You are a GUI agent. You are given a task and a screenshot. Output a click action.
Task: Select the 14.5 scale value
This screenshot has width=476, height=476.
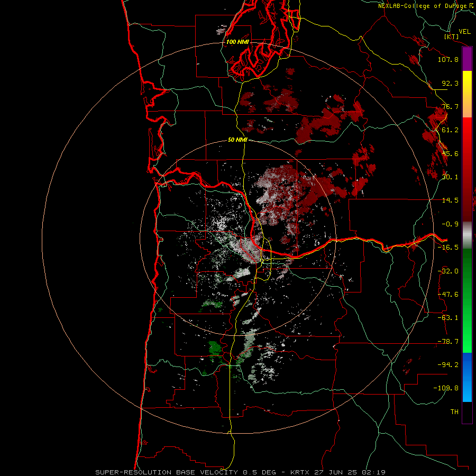[x=450, y=200]
